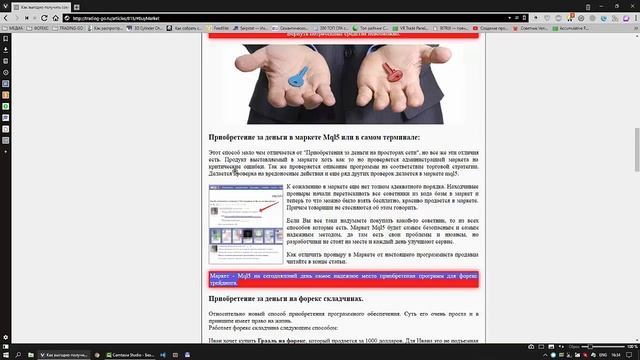
Task: Go to the home page
Action: point(56,18)
